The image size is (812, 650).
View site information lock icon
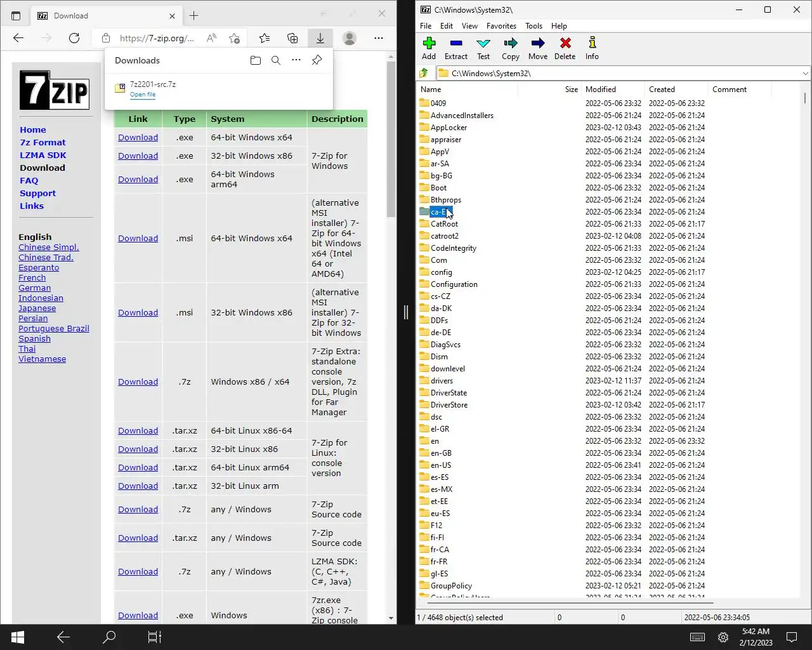106,38
